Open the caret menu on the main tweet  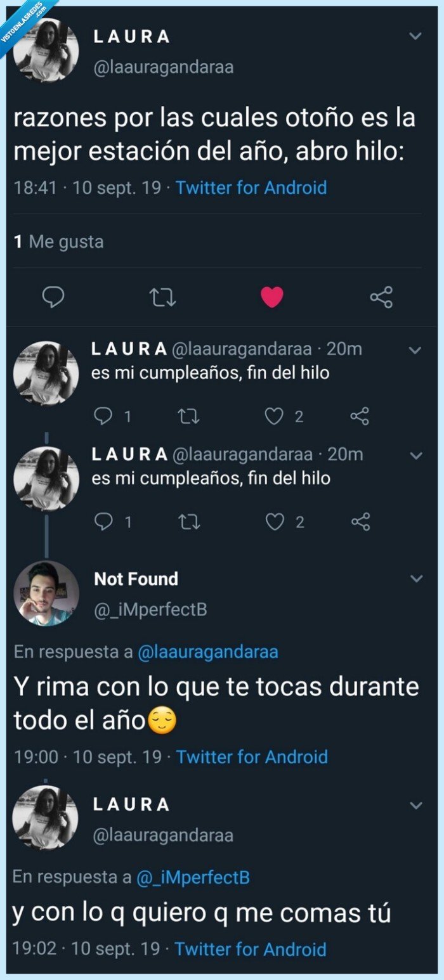coord(417,35)
